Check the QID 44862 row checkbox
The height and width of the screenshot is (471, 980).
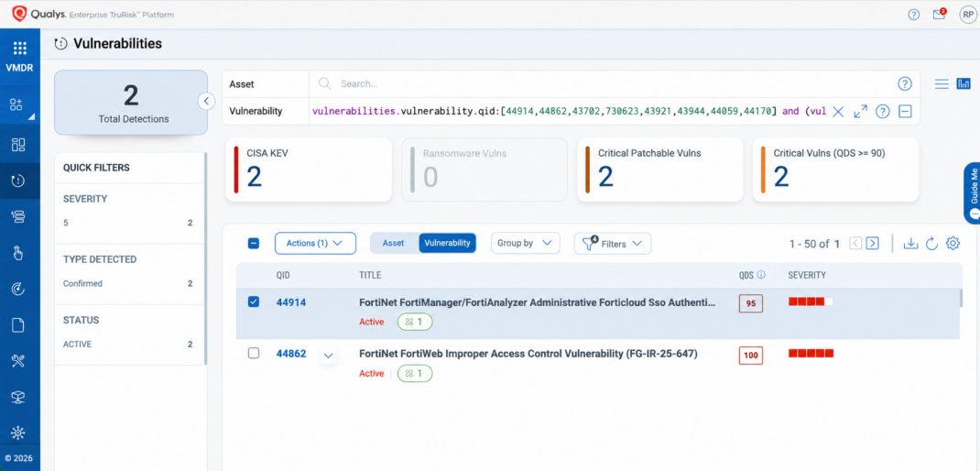coord(253,354)
